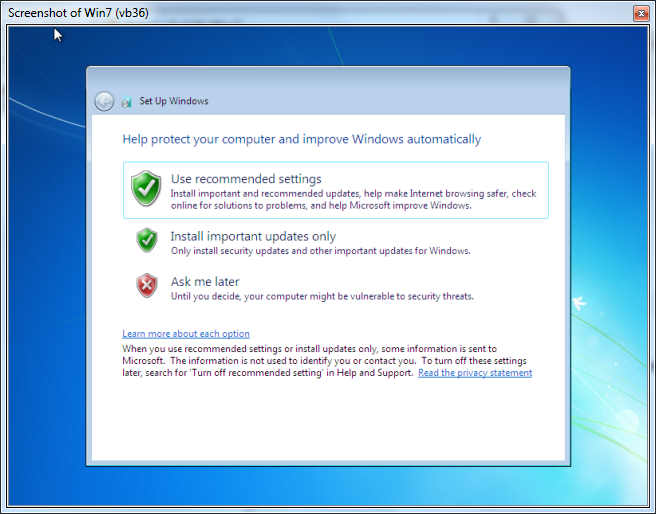Click the Set Up Windows title icon
The height and width of the screenshot is (514, 656).
pos(126,102)
